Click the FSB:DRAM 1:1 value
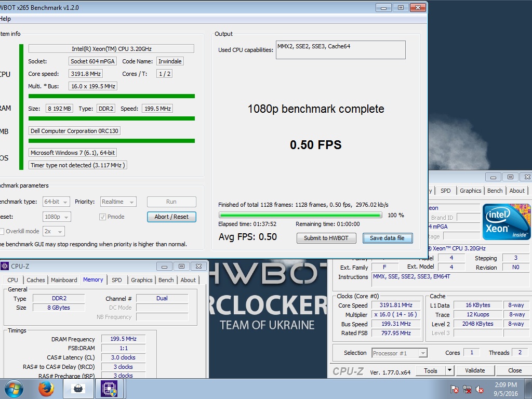Image resolution: width=532 pixels, height=399 pixels. (123, 348)
